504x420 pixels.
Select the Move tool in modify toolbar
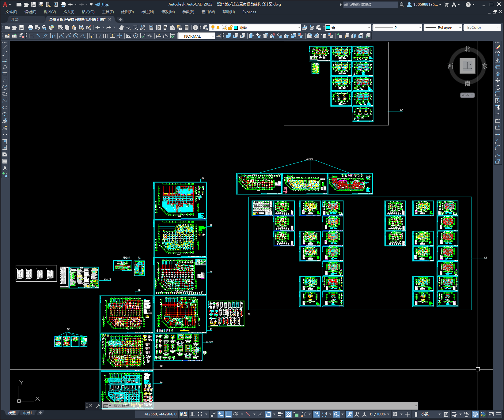point(498,81)
